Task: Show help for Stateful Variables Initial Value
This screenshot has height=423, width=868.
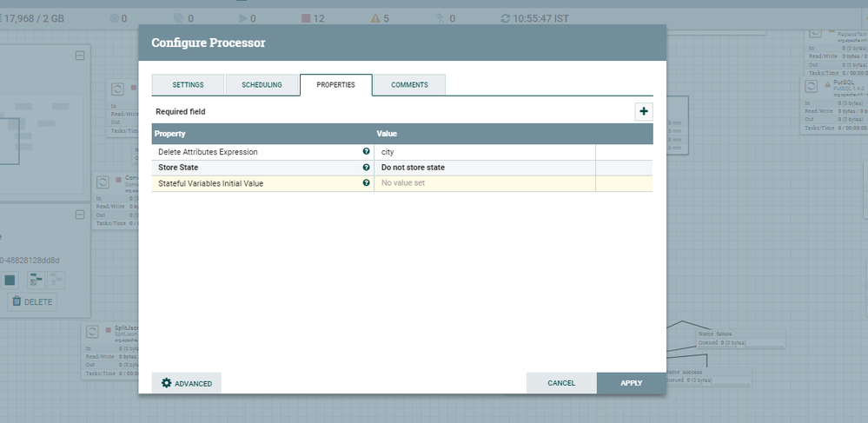Action: [366, 182]
